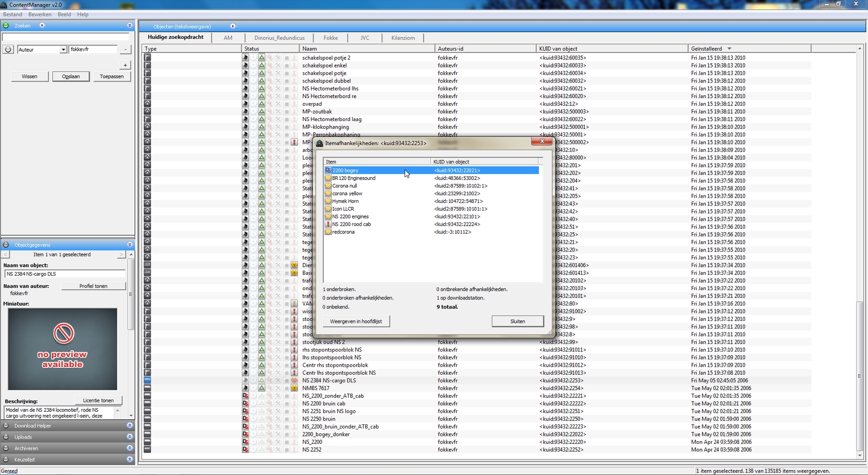Expand the Download Helper panel
The width and height of the screenshot is (868, 475).
[130, 426]
